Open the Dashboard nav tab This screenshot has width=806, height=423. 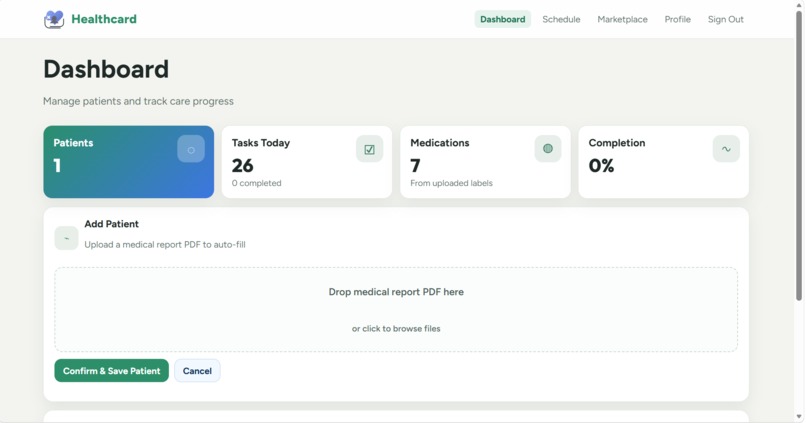coord(502,19)
